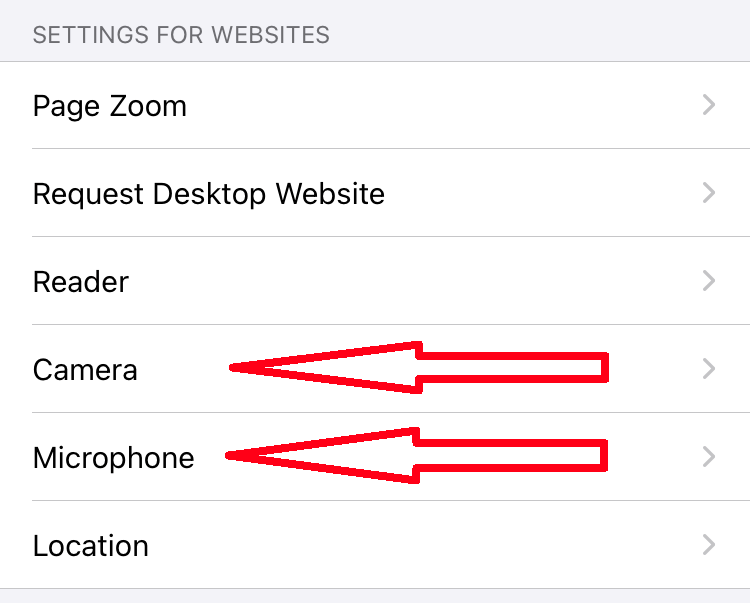Viewport: 750px width, 603px height.
Task: Click the chevron on the Reader row
Action: pyautogui.click(x=709, y=281)
